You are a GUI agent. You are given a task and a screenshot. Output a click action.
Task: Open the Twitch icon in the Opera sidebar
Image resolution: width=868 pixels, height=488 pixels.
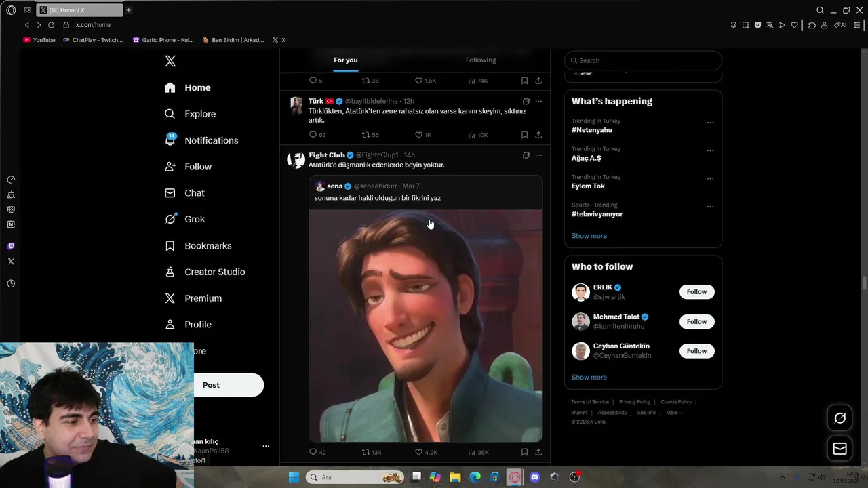[x=11, y=246]
